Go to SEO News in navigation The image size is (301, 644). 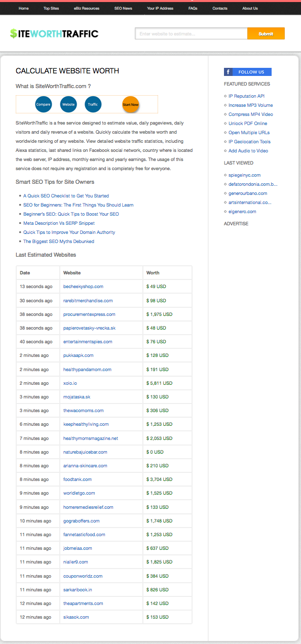tap(123, 9)
